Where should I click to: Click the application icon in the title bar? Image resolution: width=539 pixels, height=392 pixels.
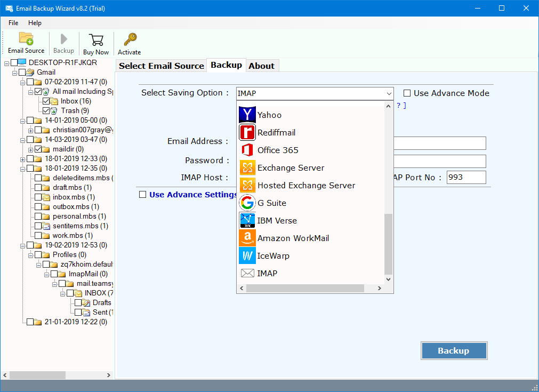(9, 8)
